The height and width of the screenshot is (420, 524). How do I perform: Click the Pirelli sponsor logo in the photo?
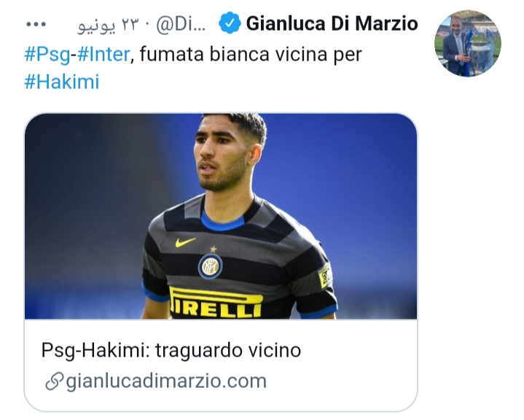(x=216, y=303)
